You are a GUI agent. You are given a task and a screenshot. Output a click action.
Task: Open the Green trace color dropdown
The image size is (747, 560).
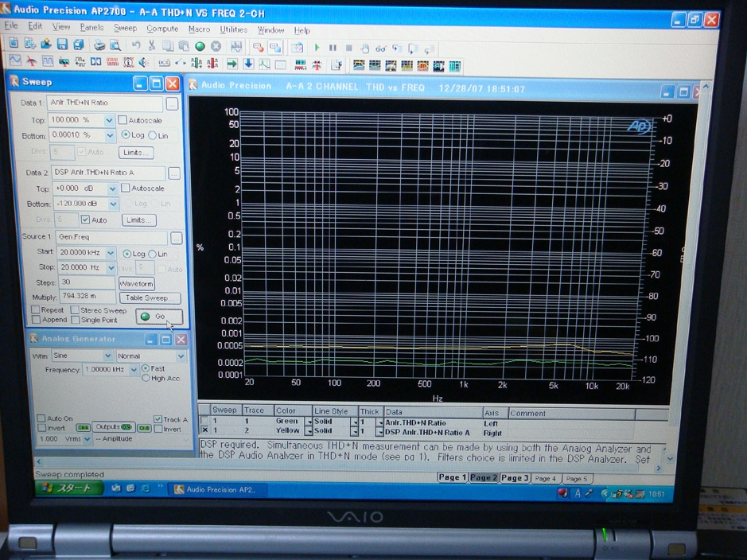pos(308,422)
